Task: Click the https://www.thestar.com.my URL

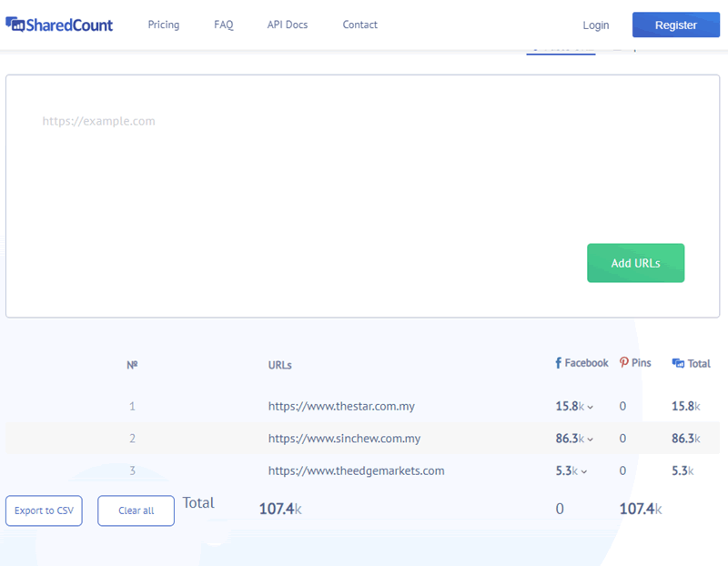Action: (x=341, y=406)
